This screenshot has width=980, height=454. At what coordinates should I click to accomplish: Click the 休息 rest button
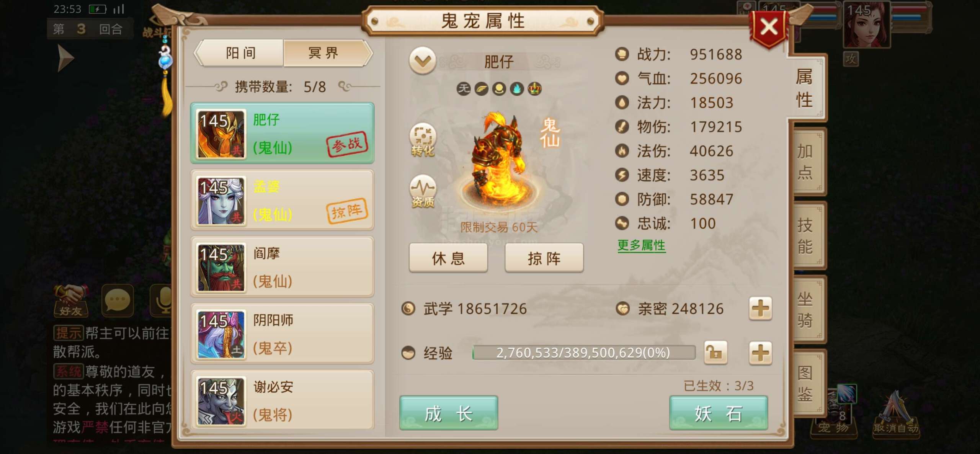[448, 258]
